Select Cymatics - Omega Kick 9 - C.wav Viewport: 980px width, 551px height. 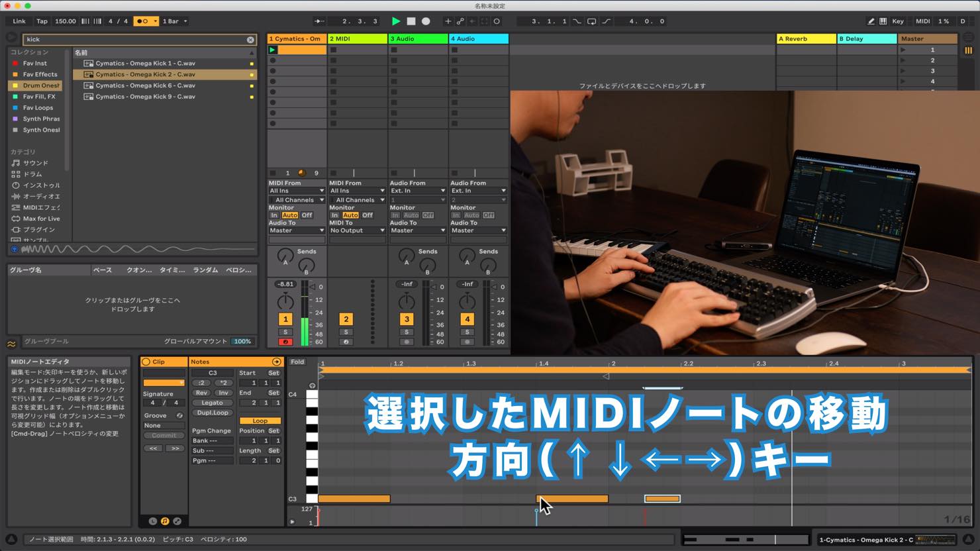click(x=165, y=97)
